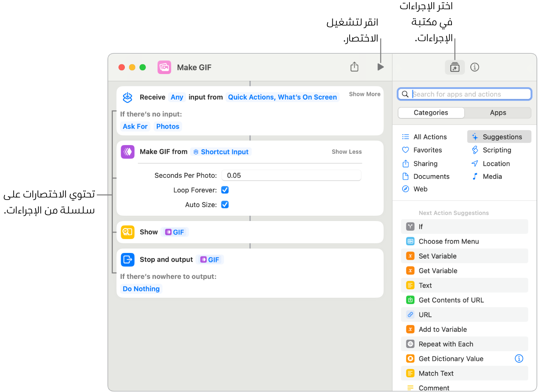Click the run shortcut play button

pyautogui.click(x=380, y=67)
